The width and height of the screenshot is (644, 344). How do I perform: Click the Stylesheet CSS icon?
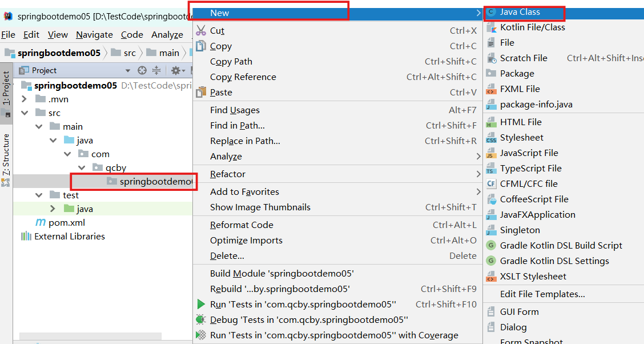(x=491, y=138)
